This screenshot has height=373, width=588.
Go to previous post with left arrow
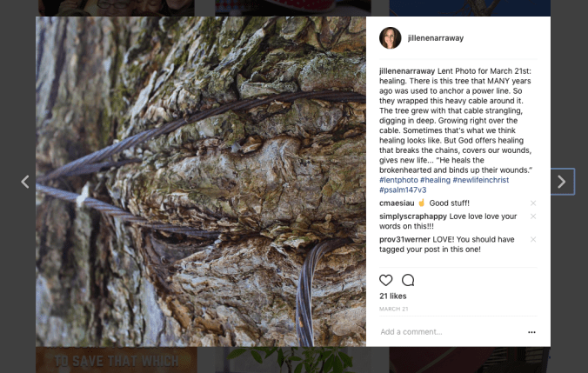click(x=25, y=182)
